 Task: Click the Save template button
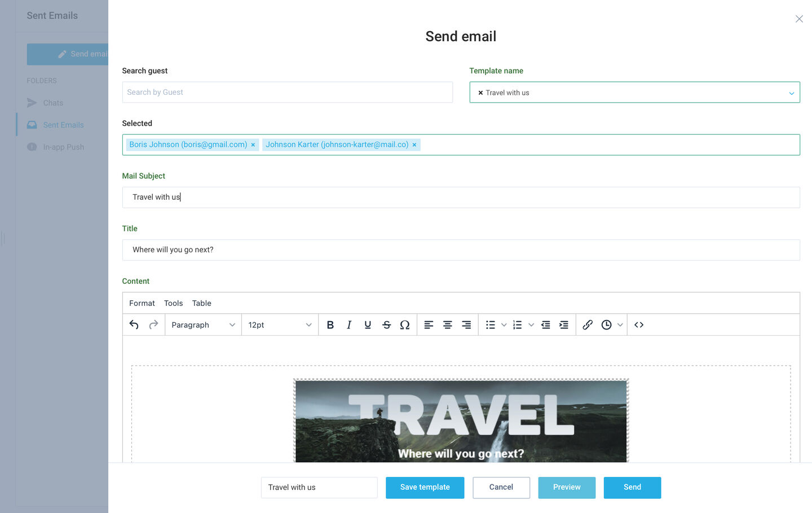point(425,488)
